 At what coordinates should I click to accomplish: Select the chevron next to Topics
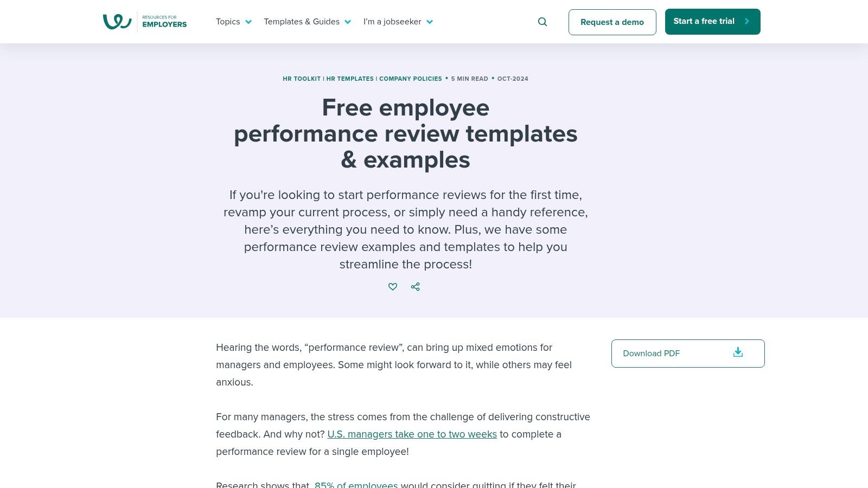click(x=248, y=22)
